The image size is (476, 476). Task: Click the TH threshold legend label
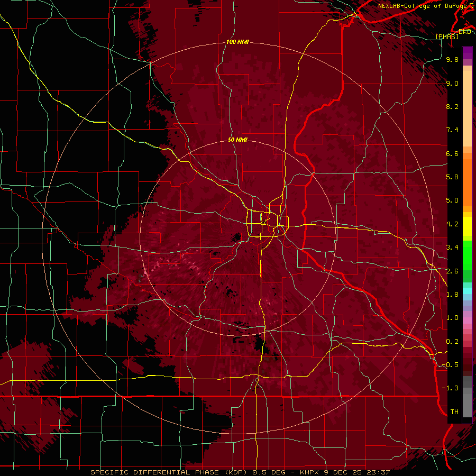(x=454, y=412)
